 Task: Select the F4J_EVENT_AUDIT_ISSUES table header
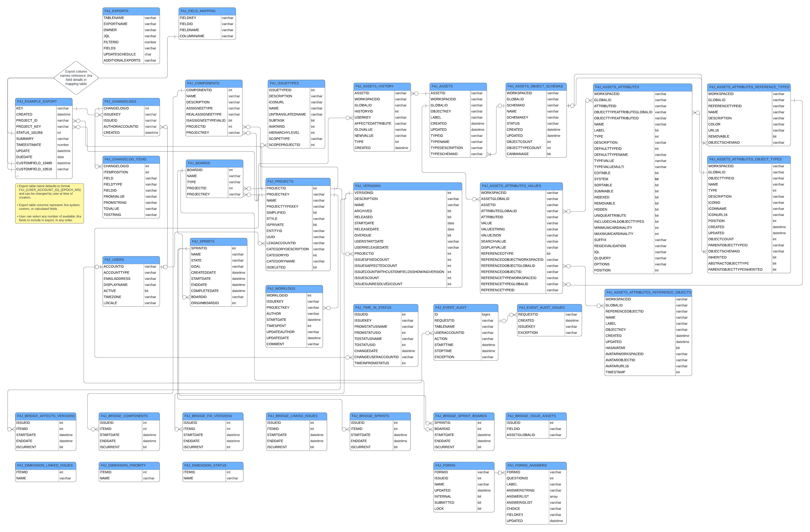[x=549, y=308]
